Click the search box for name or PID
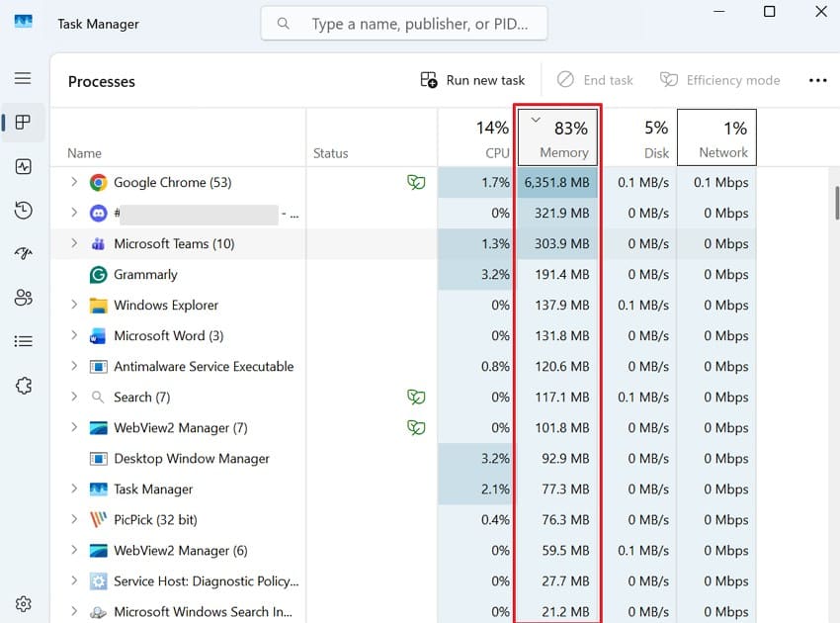 click(x=404, y=24)
